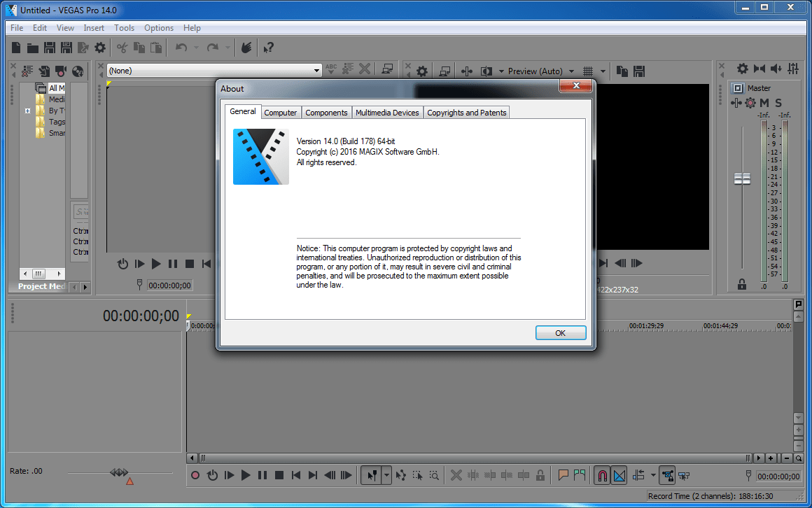
Task: Toggle Split Screen View in preview
Action: pos(486,71)
